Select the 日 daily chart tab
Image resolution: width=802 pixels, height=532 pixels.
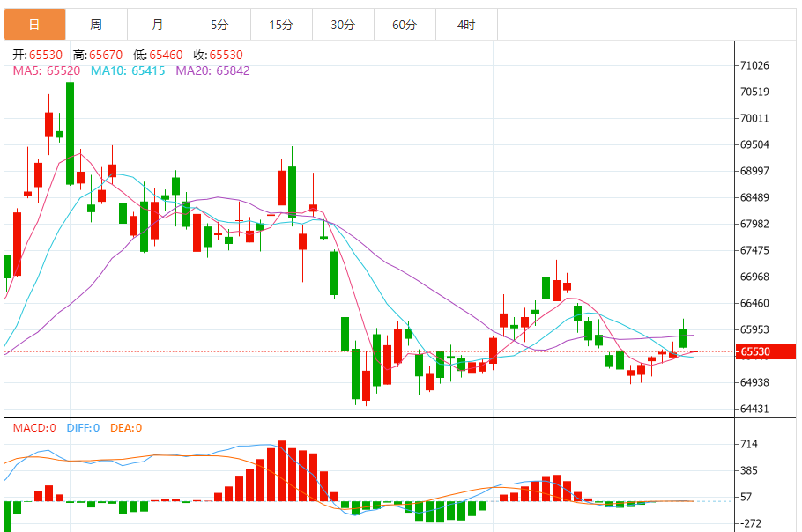(x=34, y=24)
